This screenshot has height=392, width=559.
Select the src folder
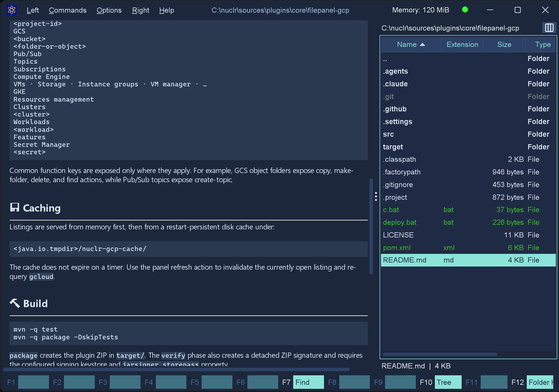[x=468, y=134]
